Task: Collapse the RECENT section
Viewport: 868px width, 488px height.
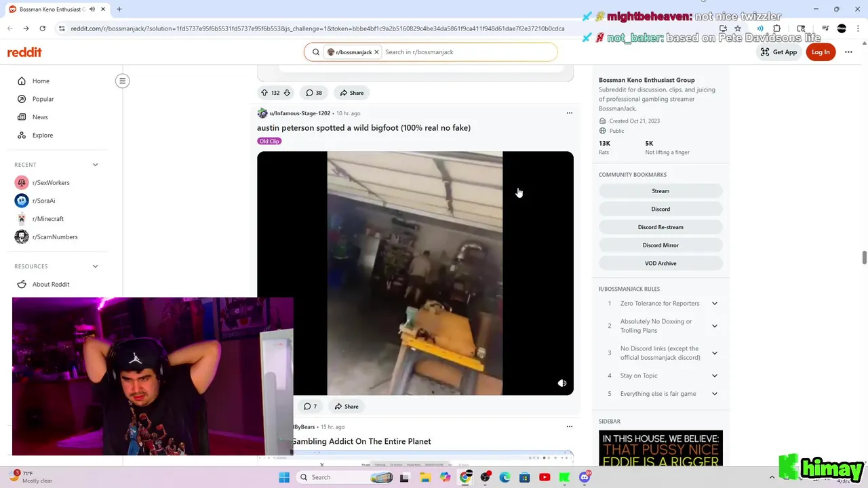Action: 95,165
